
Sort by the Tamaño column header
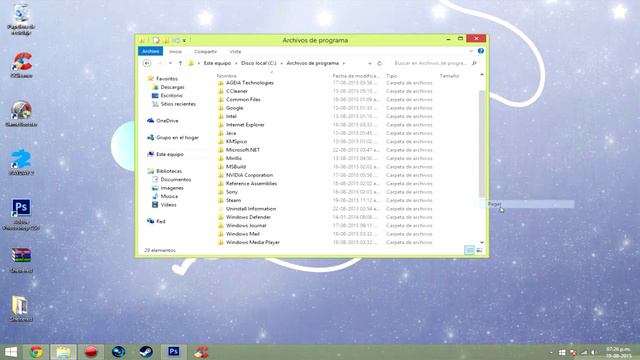(x=449, y=76)
